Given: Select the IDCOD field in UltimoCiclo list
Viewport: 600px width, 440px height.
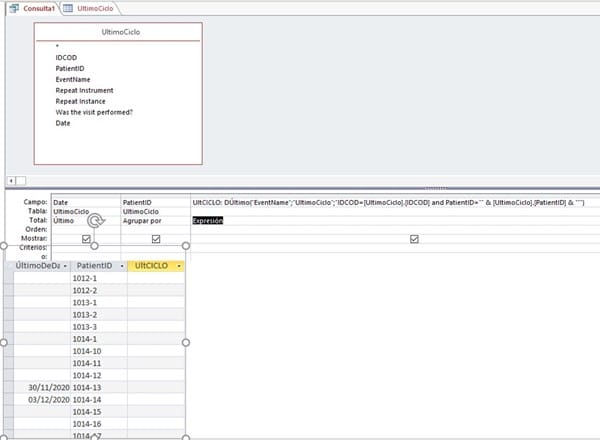Looking at the screenshot, I should (67, 58).
